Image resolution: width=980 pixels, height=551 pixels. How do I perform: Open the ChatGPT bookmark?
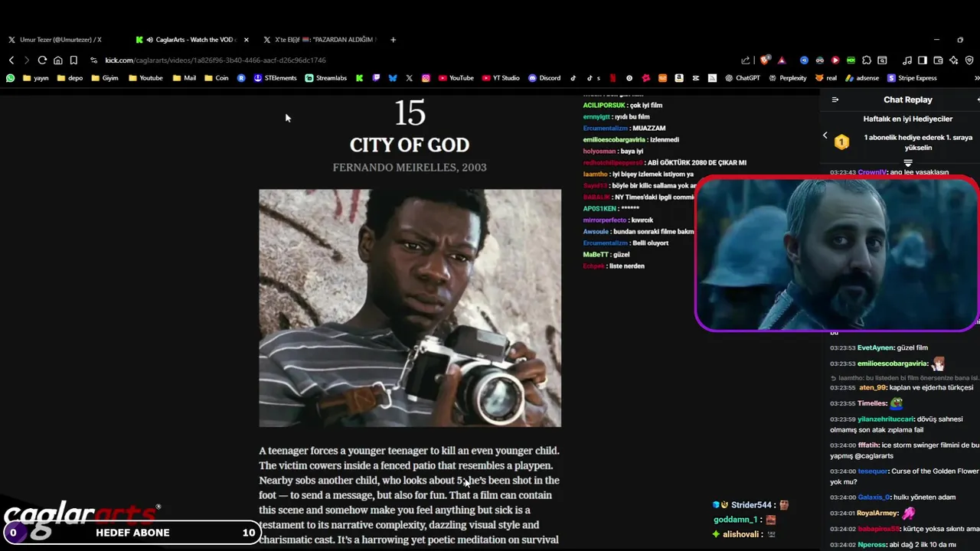742,78
